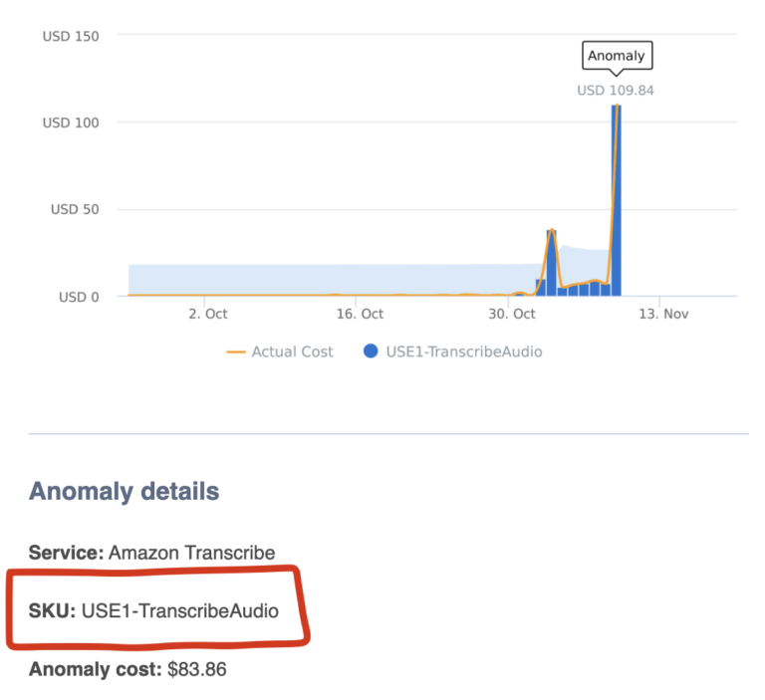
Task: Click the Actual Cost legend text
Action: [292, 351]
